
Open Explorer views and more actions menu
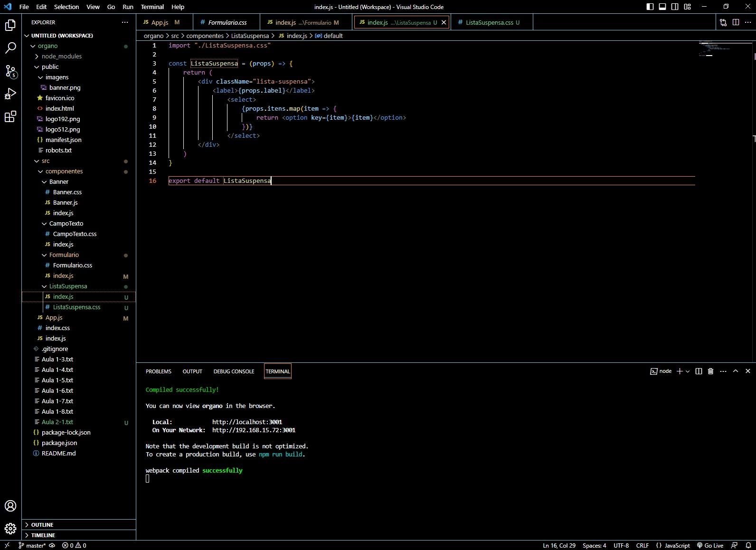tap(125, 22)
